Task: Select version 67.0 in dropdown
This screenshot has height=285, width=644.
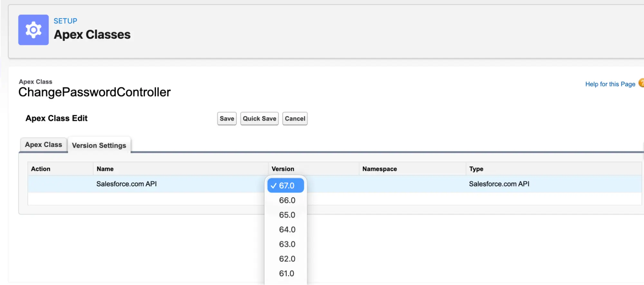Action: pyautogui.click(x=286, y=186)
